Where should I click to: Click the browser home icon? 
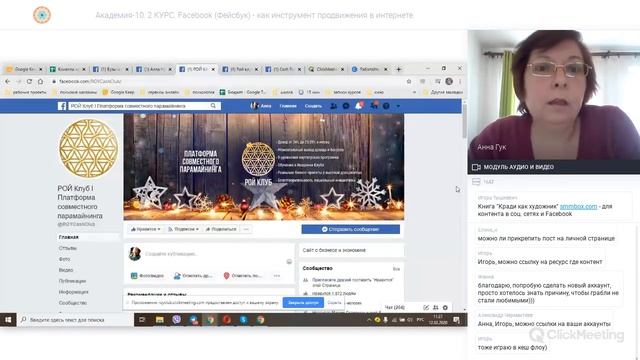click(40, 81)
